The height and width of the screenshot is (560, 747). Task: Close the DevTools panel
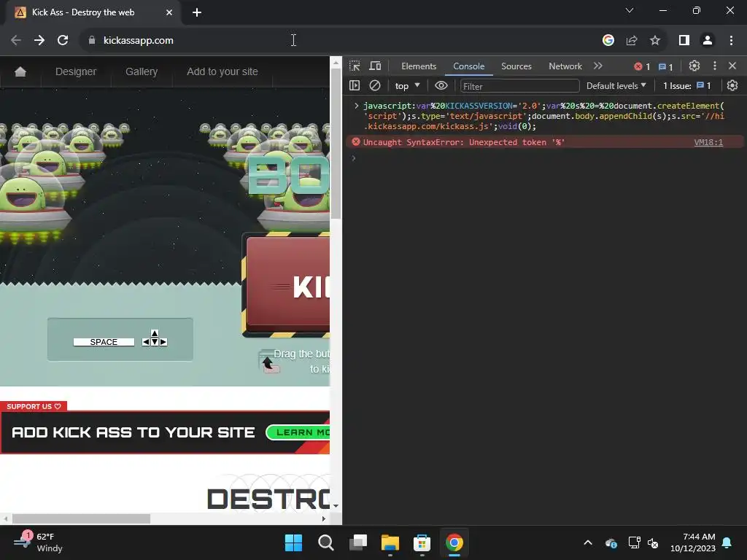[x=732, y=66]
